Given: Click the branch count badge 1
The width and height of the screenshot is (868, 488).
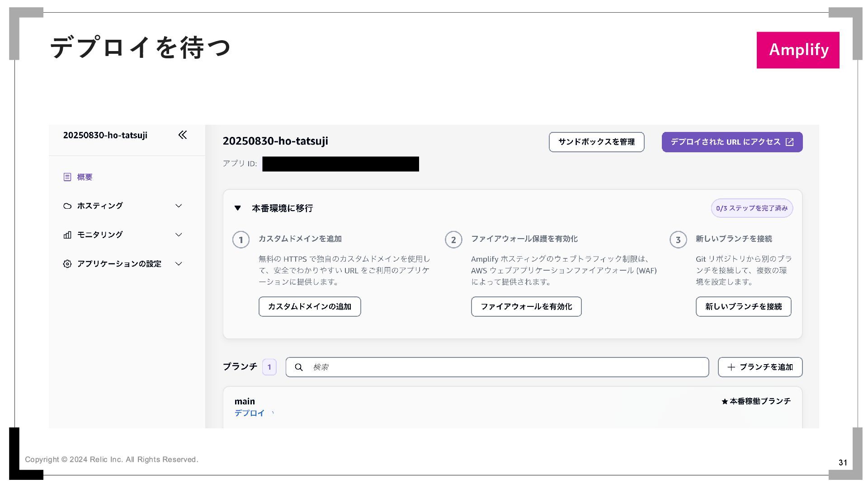Looking at the screenshot, I should pos(269,367).
